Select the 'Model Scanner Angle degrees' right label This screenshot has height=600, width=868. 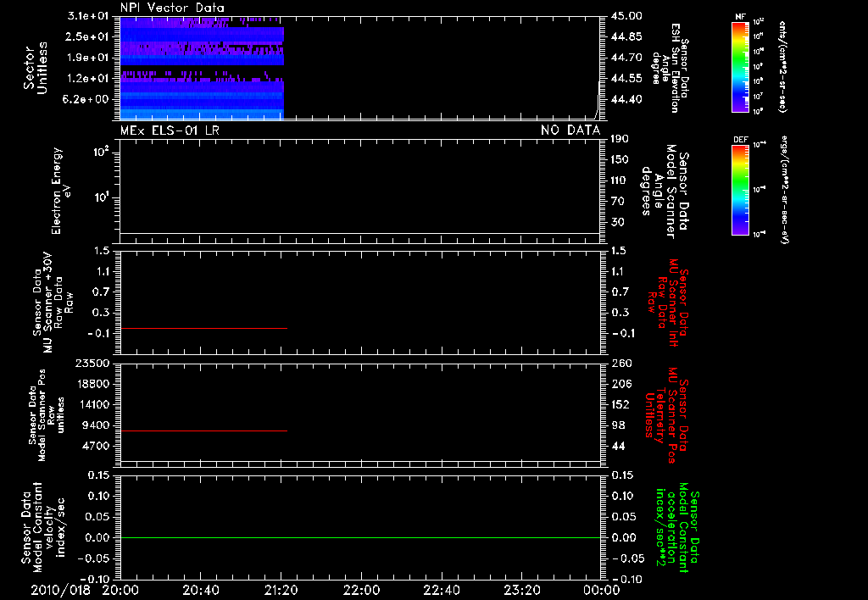coord(665,192)
